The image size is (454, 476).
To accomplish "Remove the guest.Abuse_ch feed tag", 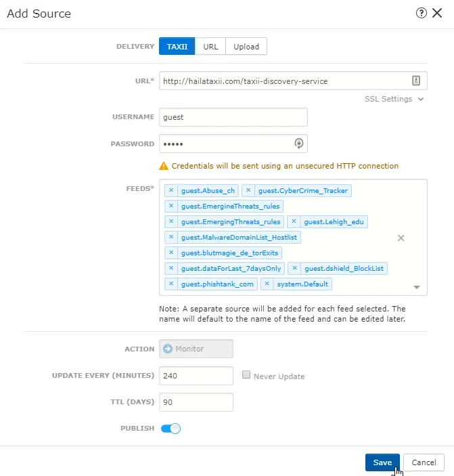I will tap(171, 190).
